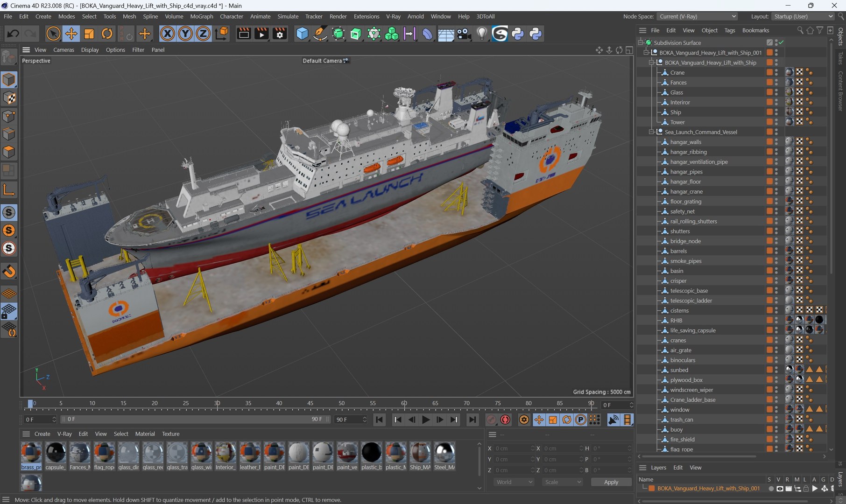The width and height of the screenshot is (846, 504).
Task: Click the Floor environment icon
Action: (x=446, y=34)
